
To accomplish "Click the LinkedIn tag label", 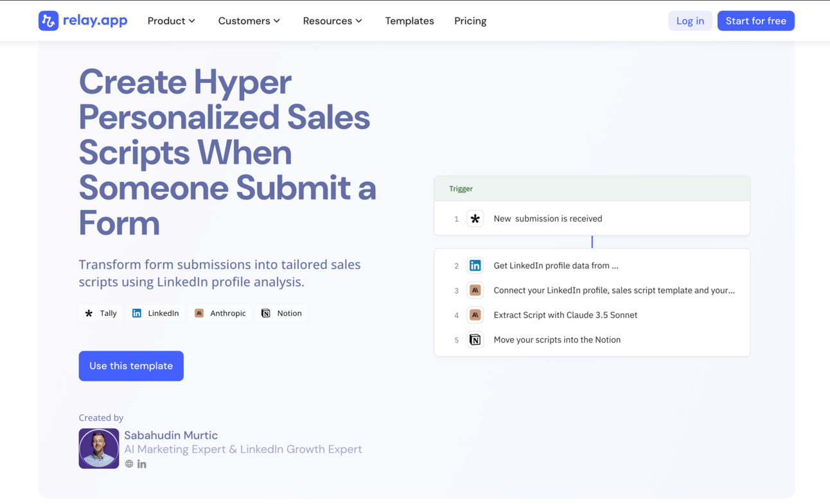I will click(163, 313).
